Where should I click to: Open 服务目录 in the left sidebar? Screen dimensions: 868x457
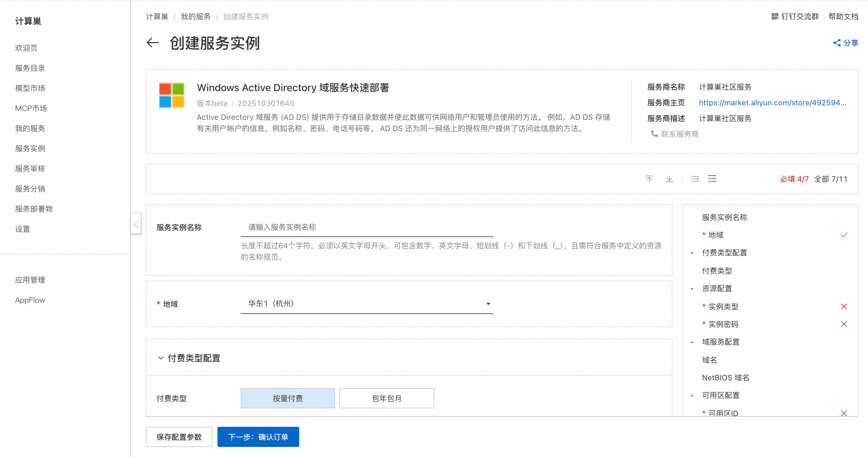tap(30, 68)
